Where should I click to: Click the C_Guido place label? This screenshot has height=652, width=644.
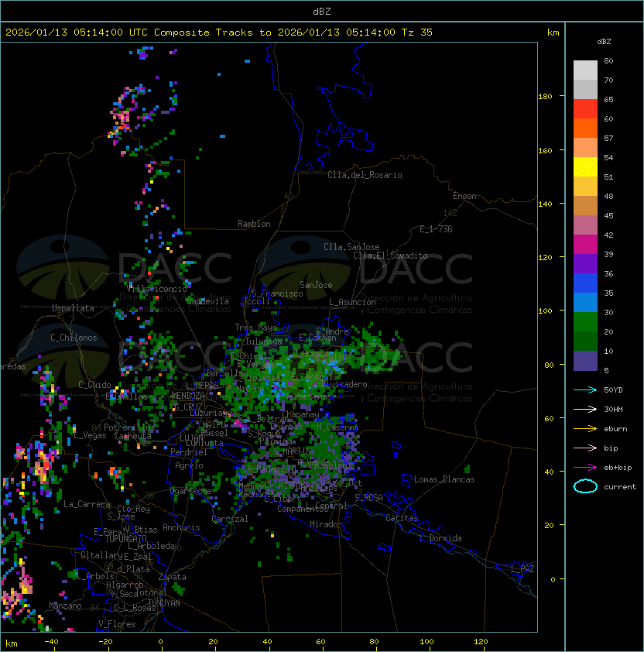point(94,385)
